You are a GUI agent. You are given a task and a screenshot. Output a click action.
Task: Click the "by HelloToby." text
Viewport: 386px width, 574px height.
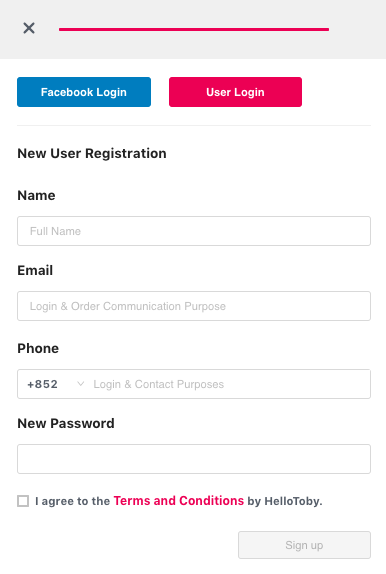pyautogui.click(x=285, y=501)
